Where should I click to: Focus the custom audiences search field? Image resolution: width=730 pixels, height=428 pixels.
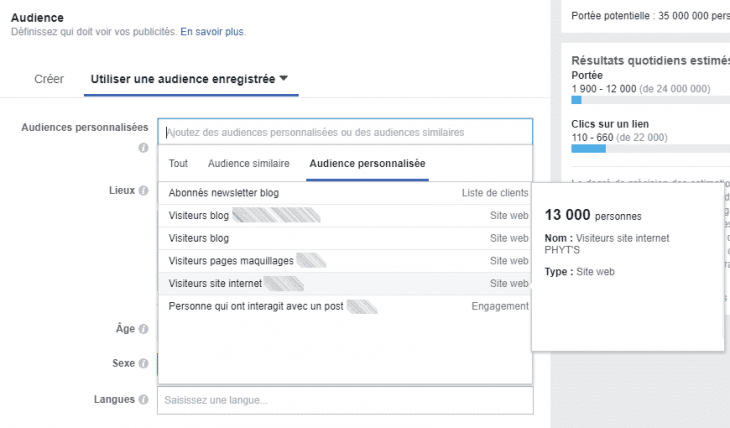tap(345, 132)
